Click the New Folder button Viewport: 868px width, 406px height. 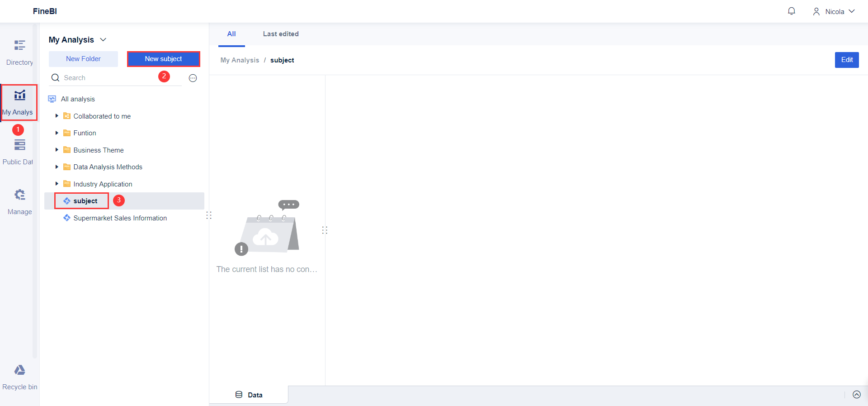click(x=83, y=59)
